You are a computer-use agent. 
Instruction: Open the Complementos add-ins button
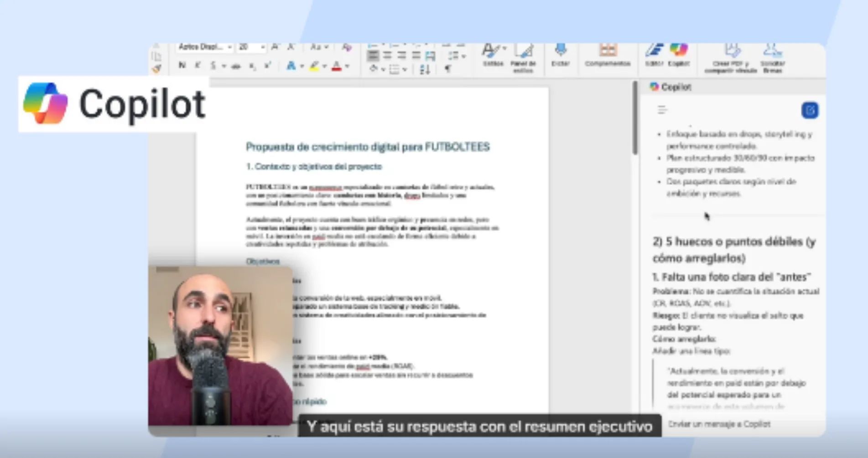608,54
